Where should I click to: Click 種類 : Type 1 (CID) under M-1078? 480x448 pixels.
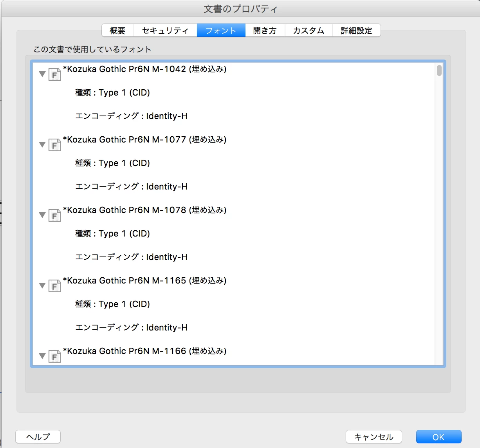pos(113,233)
